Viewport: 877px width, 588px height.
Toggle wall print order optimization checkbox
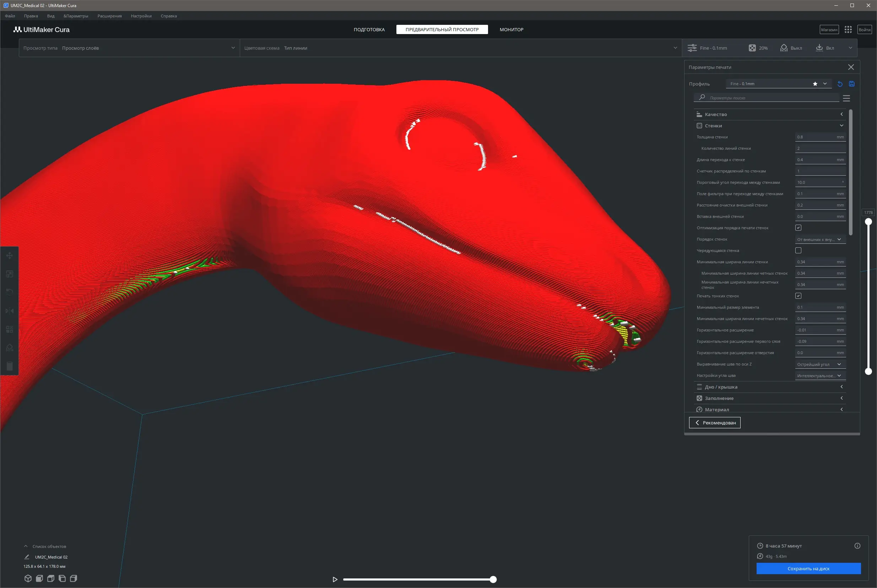coord(798,227)
